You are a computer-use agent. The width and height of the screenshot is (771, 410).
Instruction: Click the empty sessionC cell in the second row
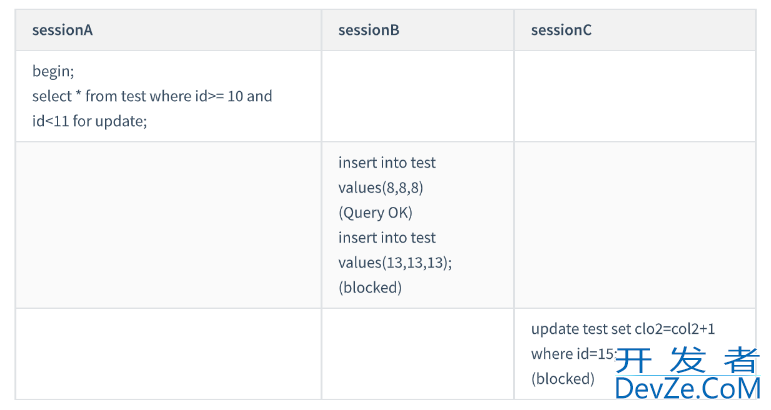pyautogui.click(x=635, y=225)
